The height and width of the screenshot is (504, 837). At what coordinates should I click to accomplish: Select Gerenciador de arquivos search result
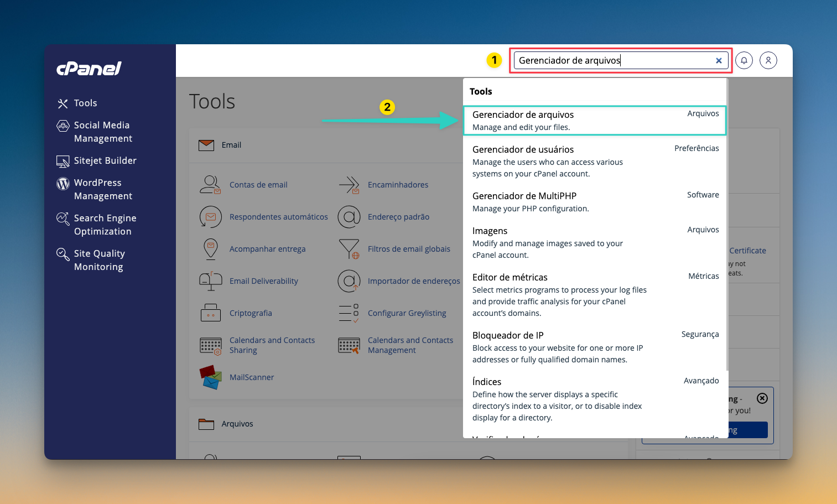pyautogui.click(x=594, y=120)
